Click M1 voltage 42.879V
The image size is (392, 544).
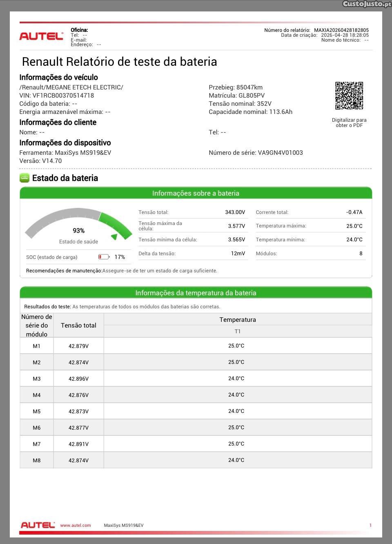[x=78, y=346]
